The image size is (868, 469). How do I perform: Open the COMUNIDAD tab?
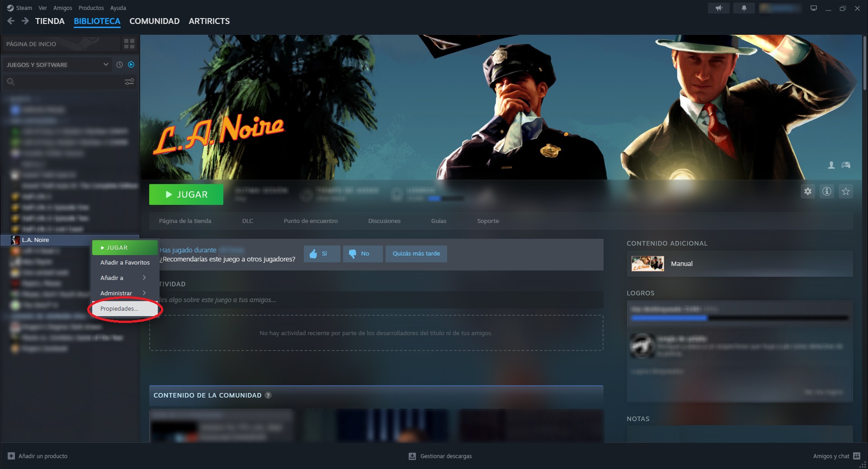click(154, 21)
